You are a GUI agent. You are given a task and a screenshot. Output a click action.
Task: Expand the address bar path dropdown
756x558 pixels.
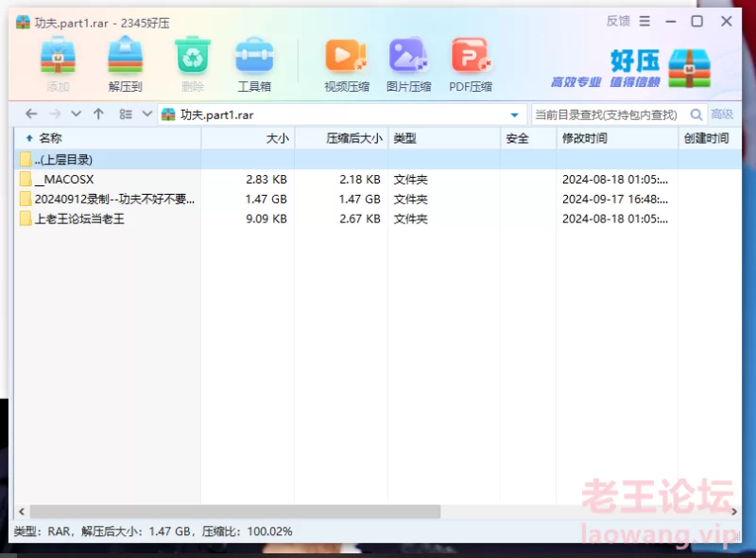514,114
